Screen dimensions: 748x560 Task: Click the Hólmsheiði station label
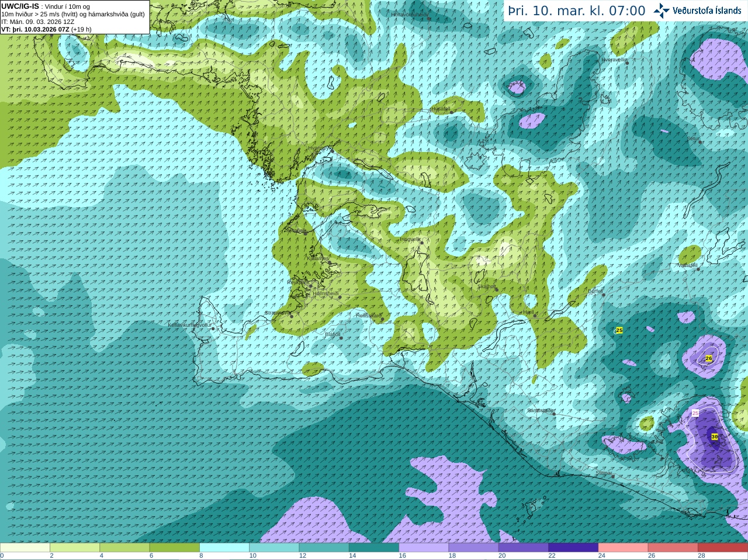[326, 293]
